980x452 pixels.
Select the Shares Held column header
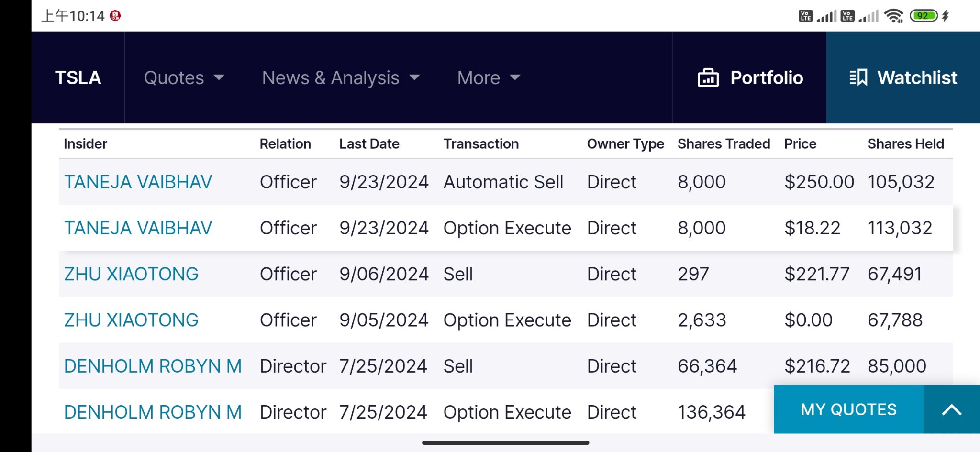pyautogui.click(x=905, y=143)
